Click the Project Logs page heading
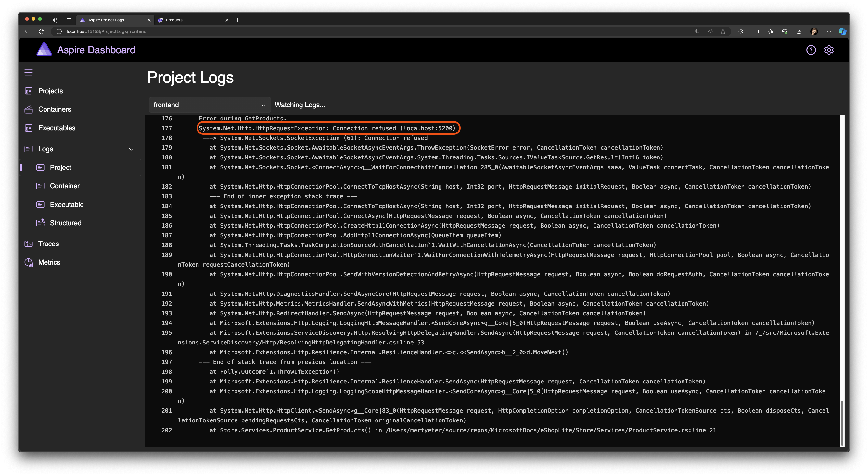 (190, 78)
